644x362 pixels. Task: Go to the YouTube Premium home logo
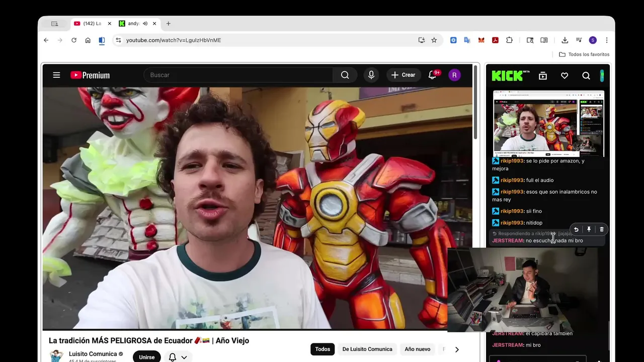tap(90, 75)
